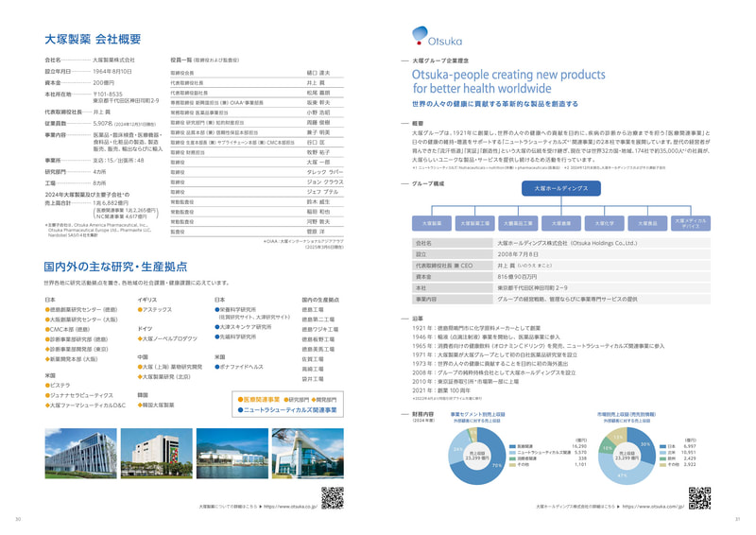Viewport: 756px width, 535px height.
Task: Click the right page QR code
Action: point(698,497)
